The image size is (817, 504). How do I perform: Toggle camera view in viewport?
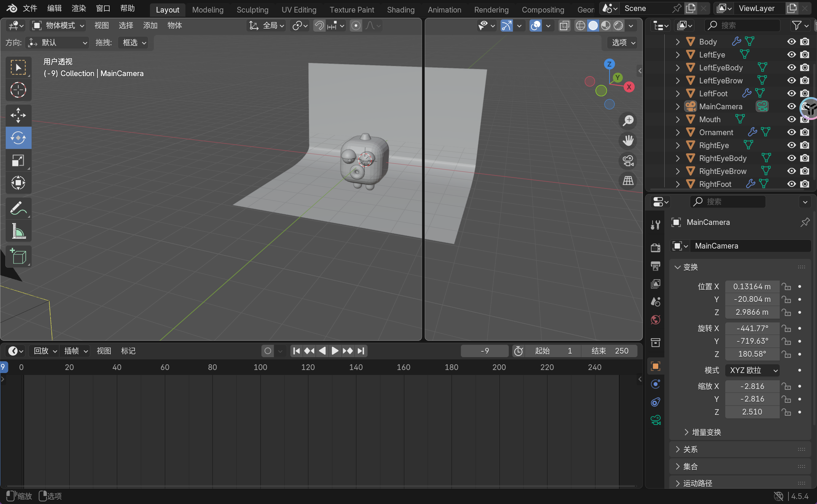[628, 161]
